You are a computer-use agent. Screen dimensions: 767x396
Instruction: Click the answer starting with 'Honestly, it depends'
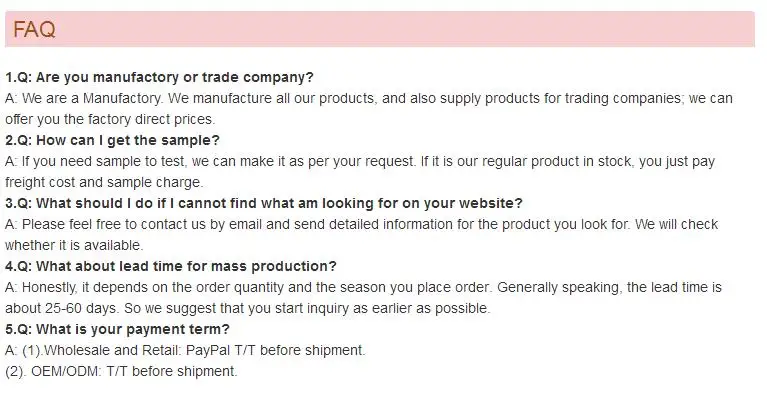click(363, 287)
